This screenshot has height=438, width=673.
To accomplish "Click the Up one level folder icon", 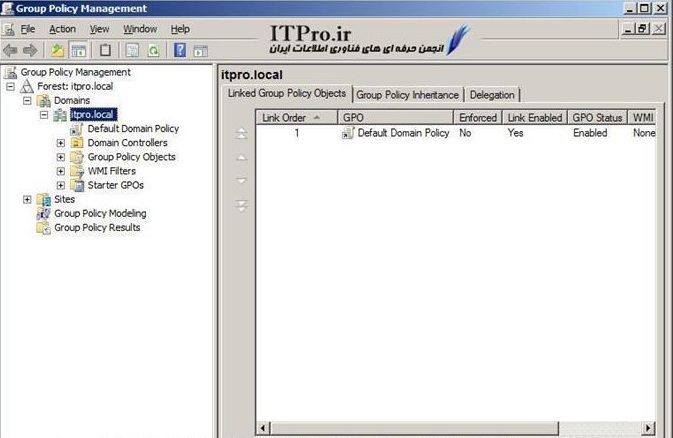I will [x=57, y=50].
